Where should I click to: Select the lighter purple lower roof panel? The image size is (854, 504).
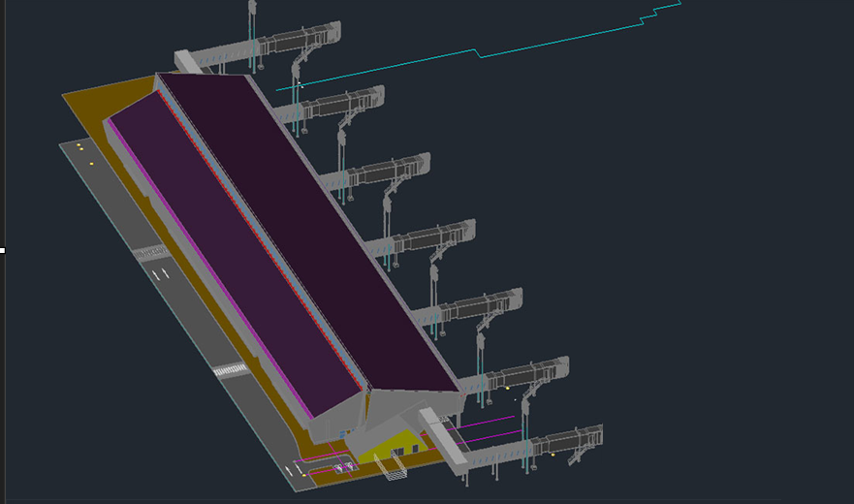235,256
